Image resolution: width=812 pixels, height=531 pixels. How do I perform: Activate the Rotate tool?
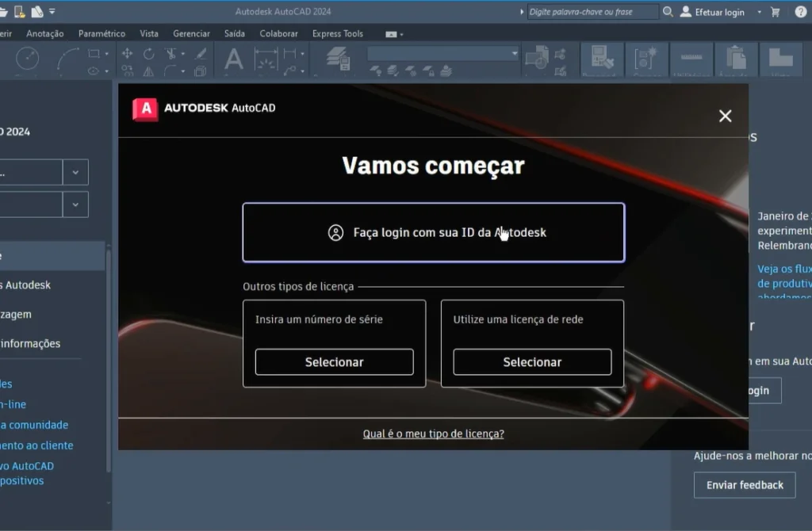[148, 53]
